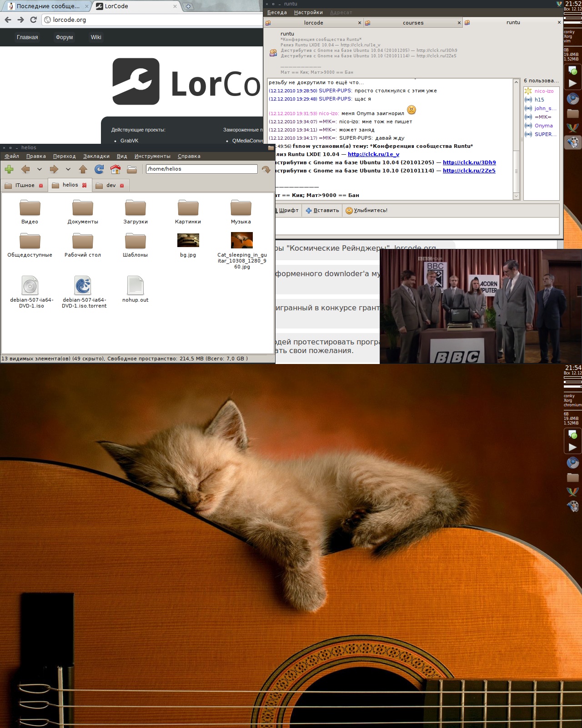
Task: Close the ITшное tab with its red X
Action: click(x=41, y=186)
